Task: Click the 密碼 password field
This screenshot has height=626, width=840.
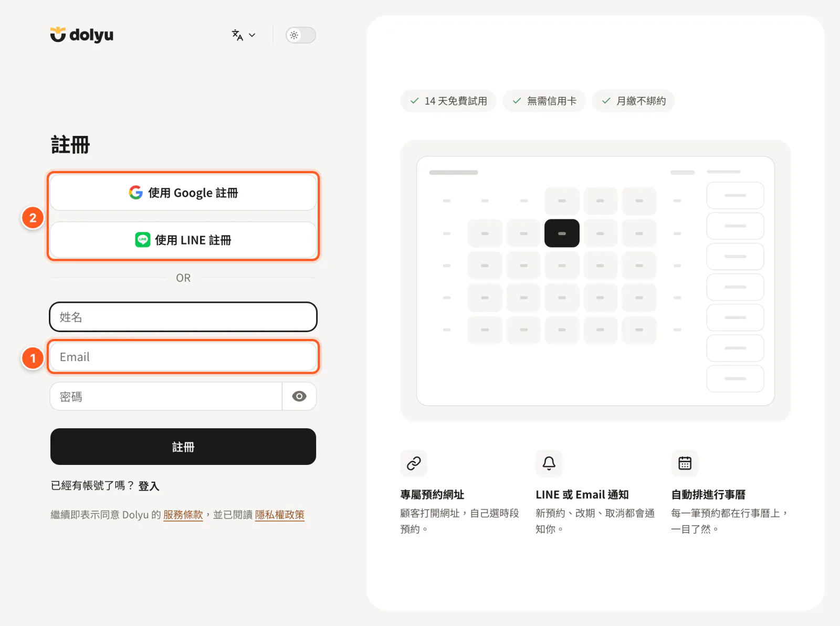Action: click(x=166, y=397)
